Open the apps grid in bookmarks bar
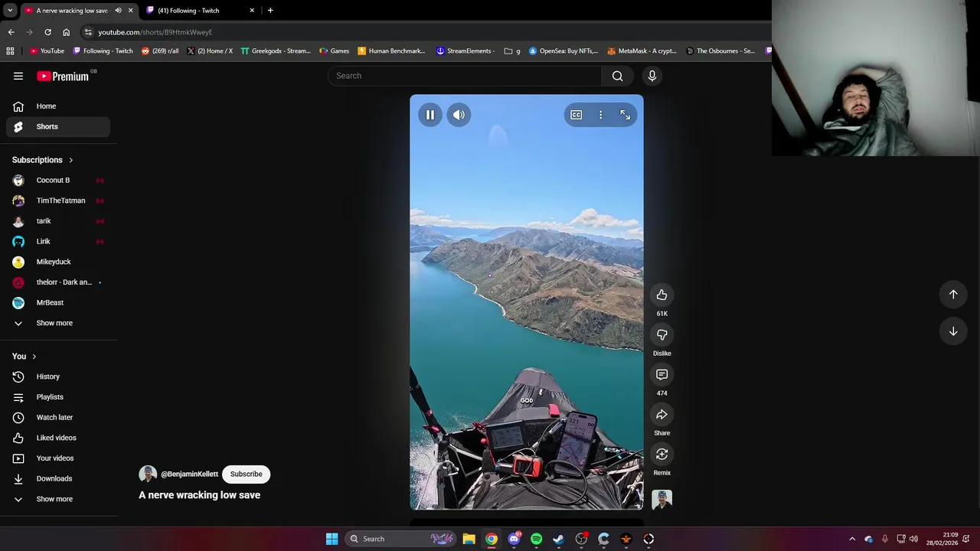 pyautogui.click(x=10, y=51)
